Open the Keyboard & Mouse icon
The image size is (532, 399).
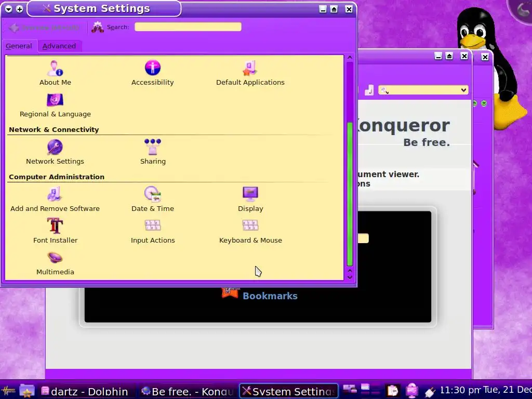click(x=250, y=225)
